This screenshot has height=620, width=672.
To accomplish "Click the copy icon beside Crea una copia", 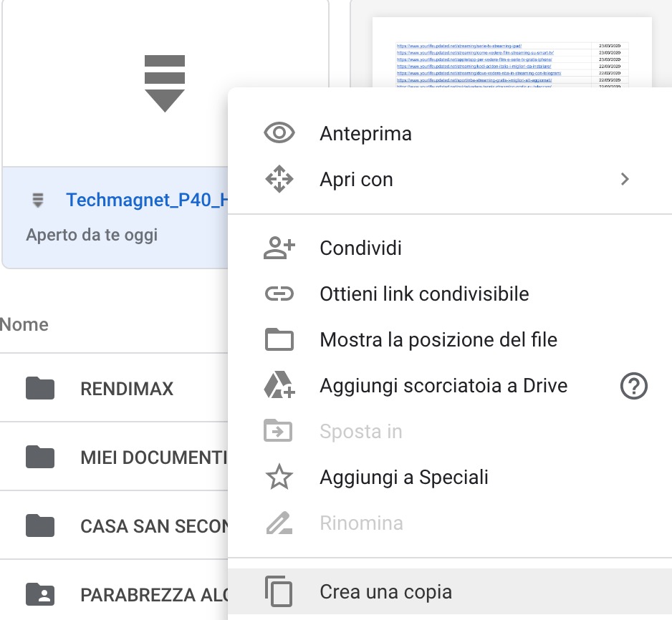I will [x=279, y=593].
